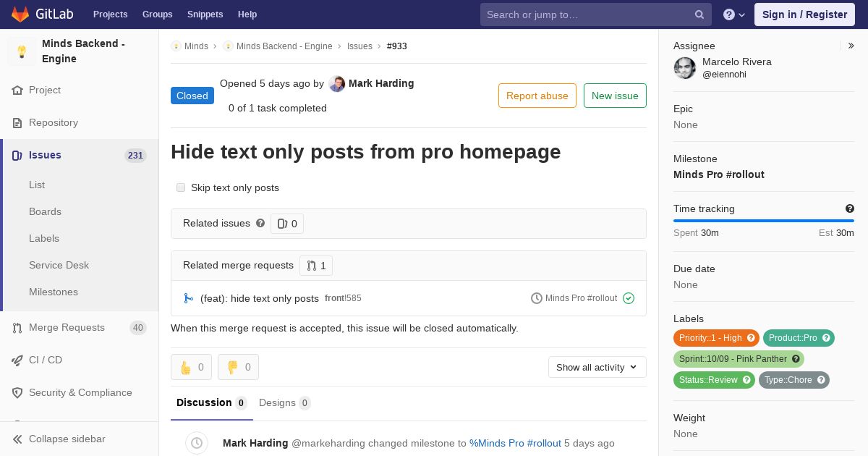Click the help icon on Product::Pro label
868x456 pixels.
pos(826,338)
